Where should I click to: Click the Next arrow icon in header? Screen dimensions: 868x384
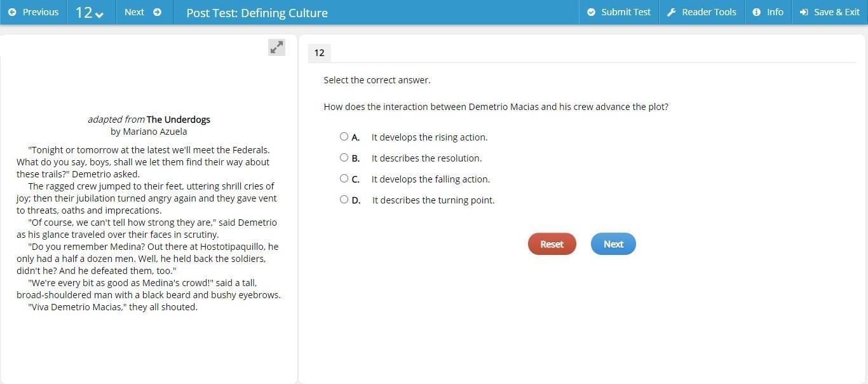158,12
